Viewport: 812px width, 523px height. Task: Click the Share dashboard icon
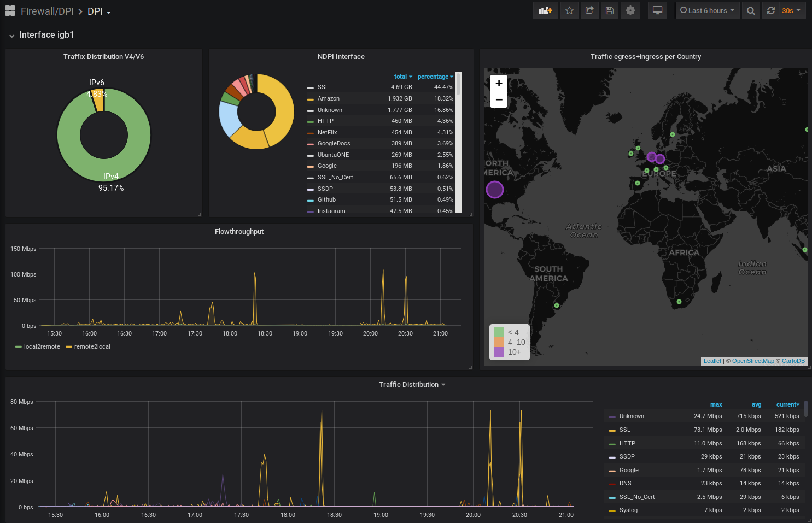pyautogui.click(x=589, y=10)
